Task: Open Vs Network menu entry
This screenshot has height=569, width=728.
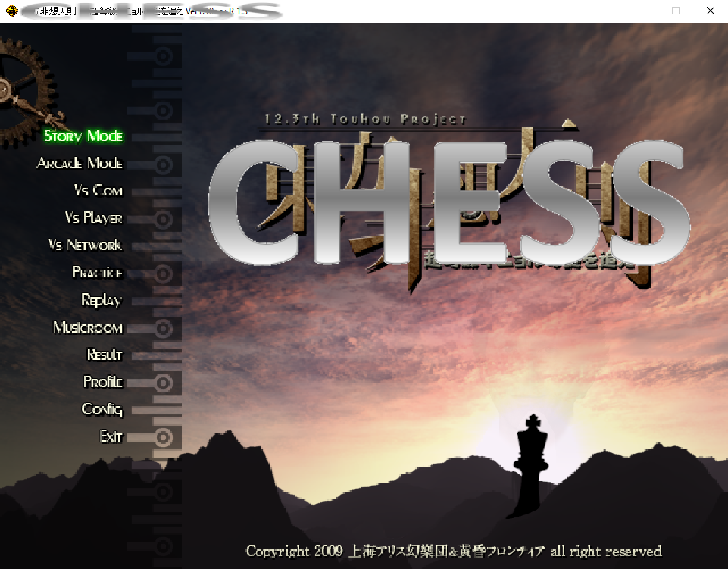Action: (85, 245)
